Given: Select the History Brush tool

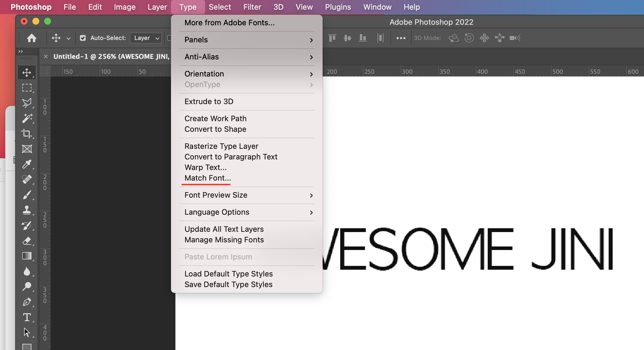Looking at the screenshot, I should 27,225.
